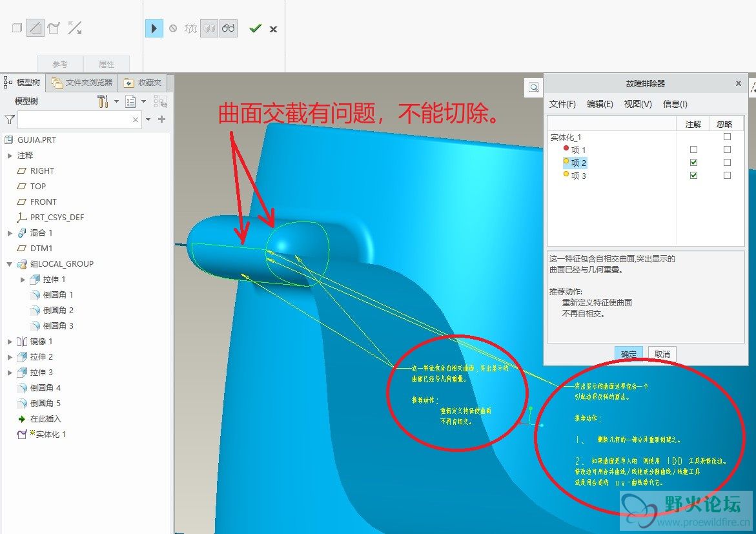This screenshot has height=534, width=756.
Task: Toggle the glasses verify preview icon
Action: click(x=228, y=28)
